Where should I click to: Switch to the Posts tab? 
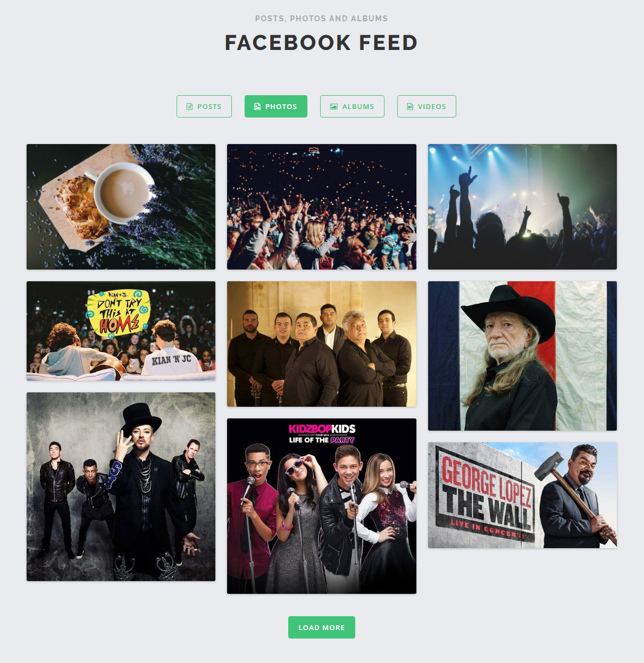(x=204, y=106)
